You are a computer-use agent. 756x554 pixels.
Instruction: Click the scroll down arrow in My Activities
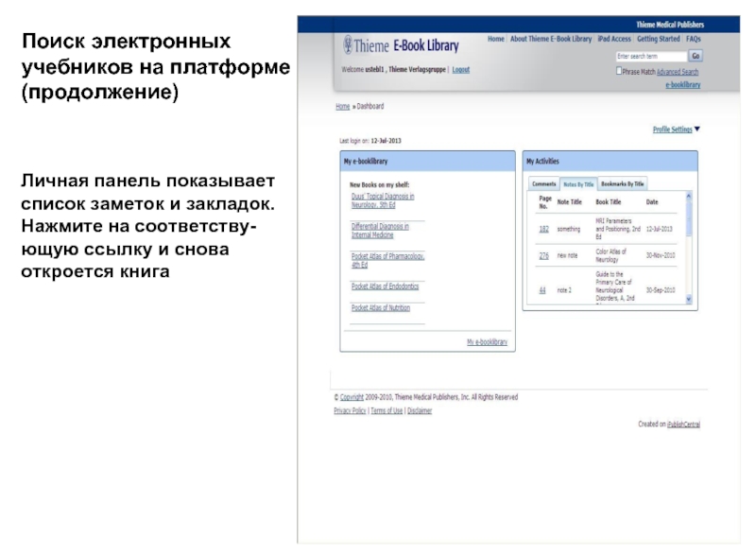(x=689, y=300)
